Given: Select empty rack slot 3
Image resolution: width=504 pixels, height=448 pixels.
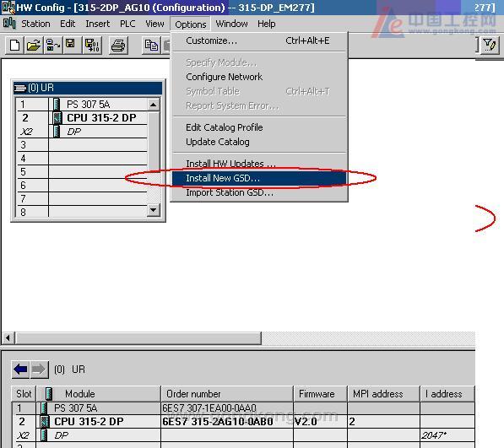Looking at the screenshot, I should click(82, 145).
